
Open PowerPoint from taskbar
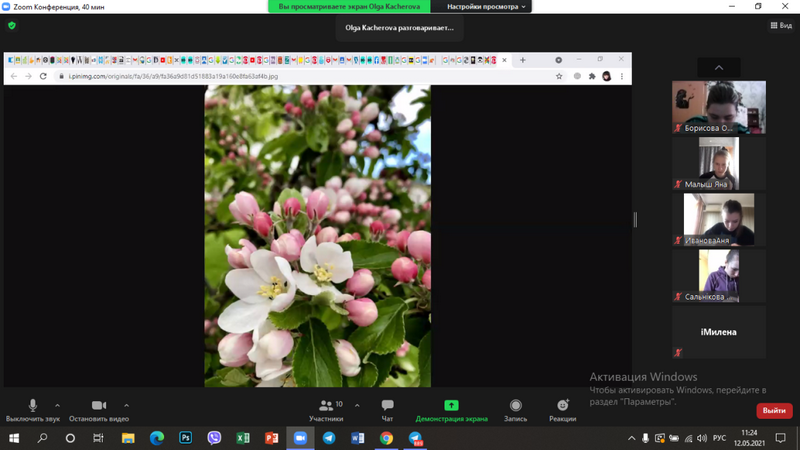pyautogui.click(x=271, y=438)
